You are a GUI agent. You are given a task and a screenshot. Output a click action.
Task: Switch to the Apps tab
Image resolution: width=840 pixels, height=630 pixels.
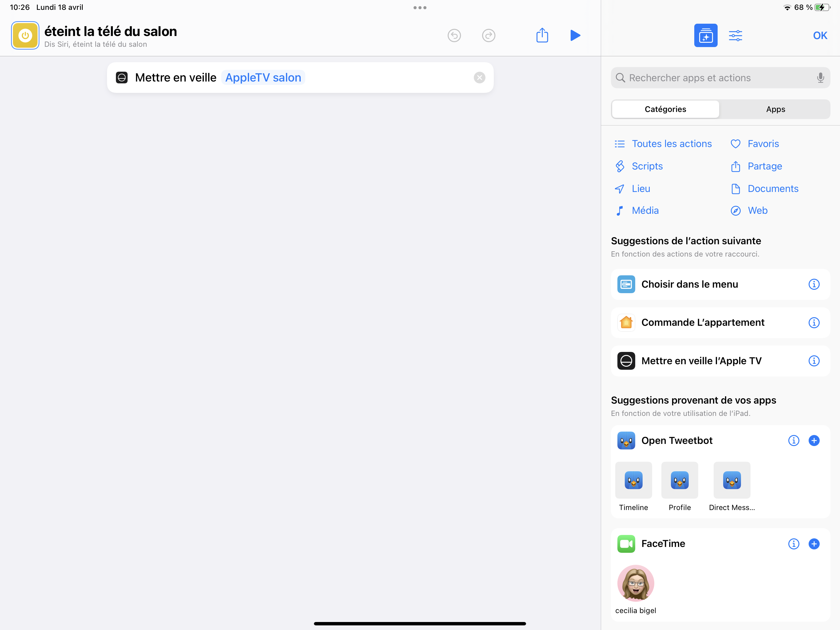tap(775, 109)
